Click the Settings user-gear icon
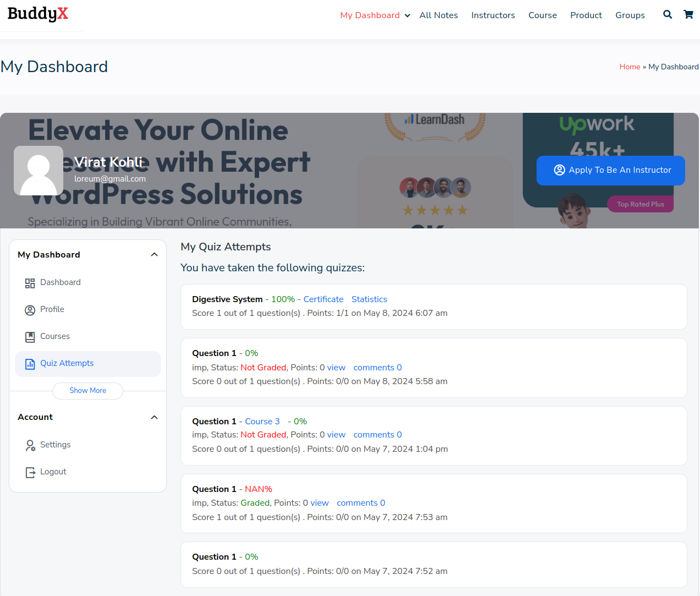The image size is (700, 596). (30, 445)
